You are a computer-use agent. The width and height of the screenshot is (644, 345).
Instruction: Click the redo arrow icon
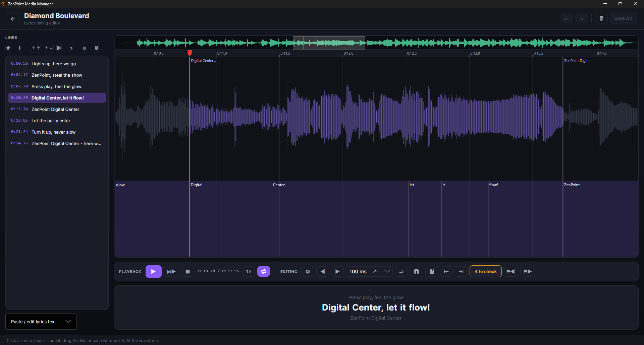581,18
